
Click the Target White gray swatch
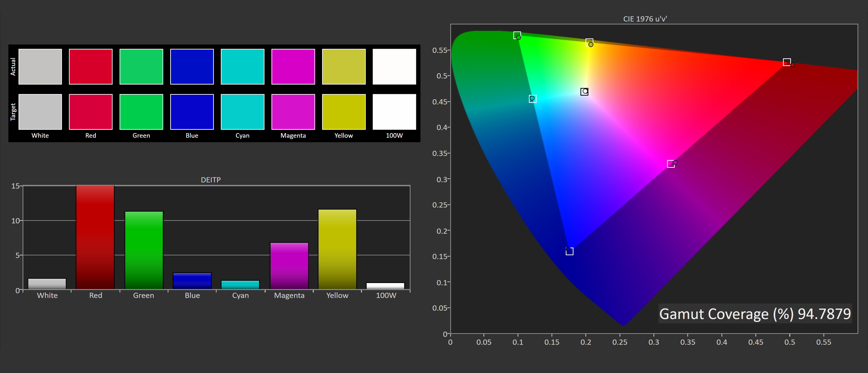40,111
